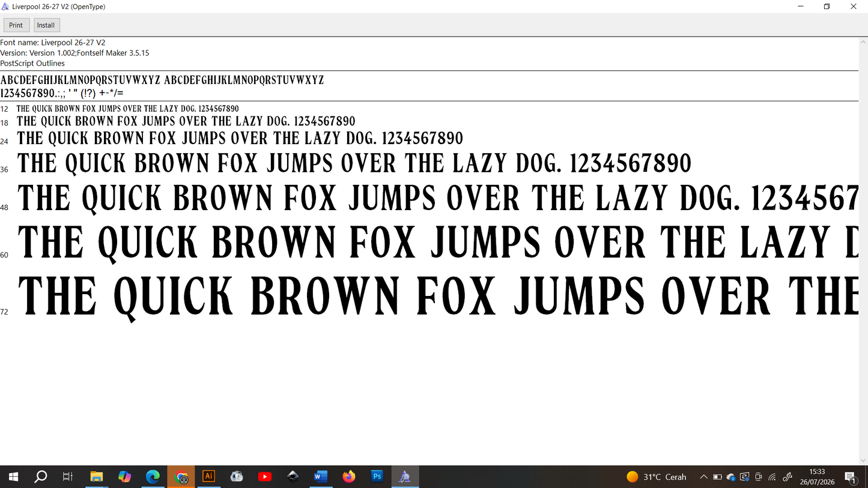Click the font viewer taskbar icon

pyautogui.click(x=405, y=477)
